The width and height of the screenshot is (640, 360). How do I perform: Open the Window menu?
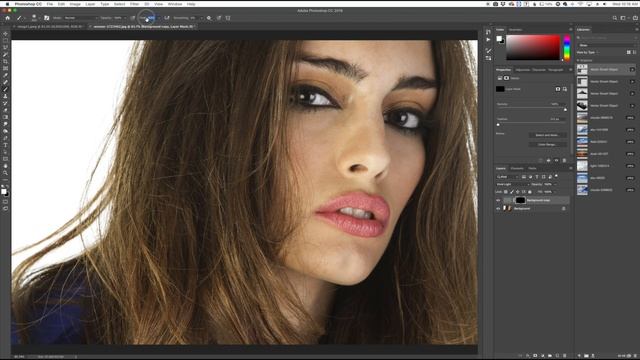(175, 4)
